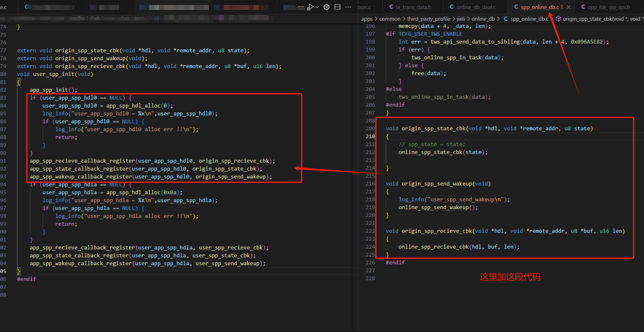Viewport: 644px width, 332px height.
Task: Click 'TCFG_USER_TWS_ENABLE' macro in right editor
Action: click(x=430, y=34)
